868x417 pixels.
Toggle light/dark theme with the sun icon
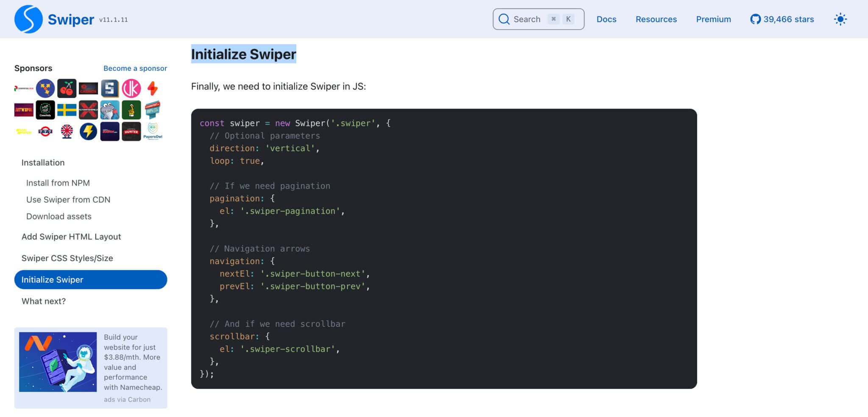point(840,19)
